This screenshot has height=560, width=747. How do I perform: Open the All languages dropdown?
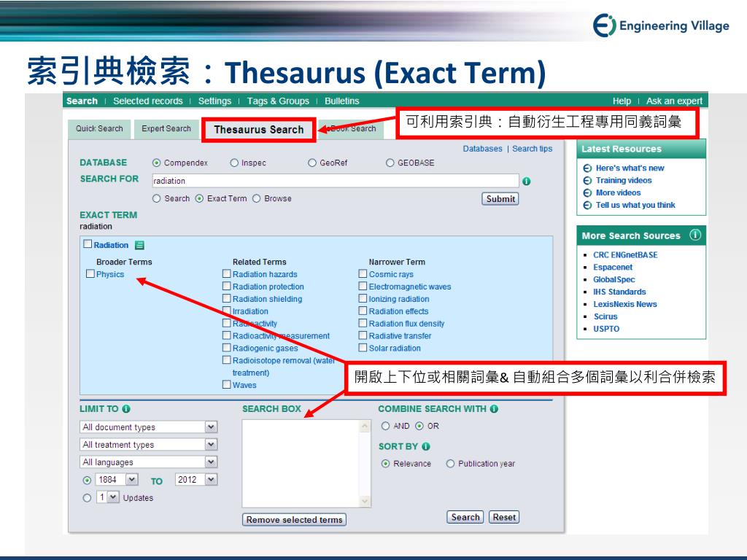(x=149, y=462)
